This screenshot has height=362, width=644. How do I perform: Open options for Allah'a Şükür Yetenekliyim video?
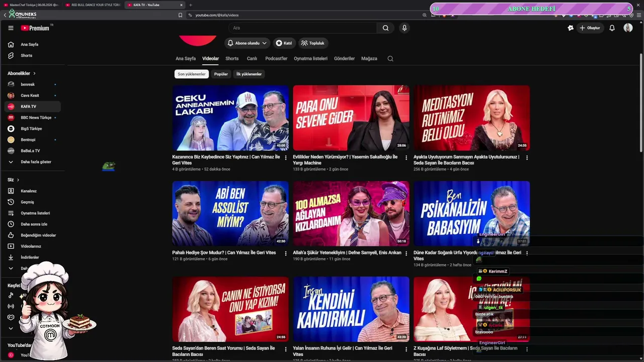tap(407, 253)
